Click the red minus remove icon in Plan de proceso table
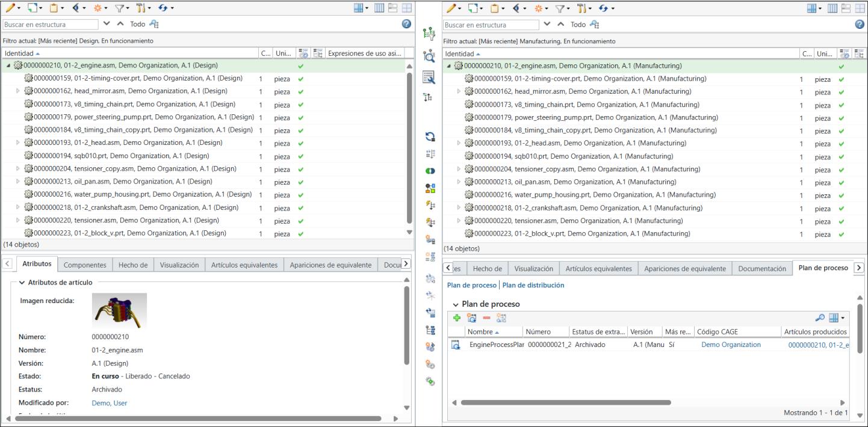The height and width of the screenshot is (427, 868). 485,318
